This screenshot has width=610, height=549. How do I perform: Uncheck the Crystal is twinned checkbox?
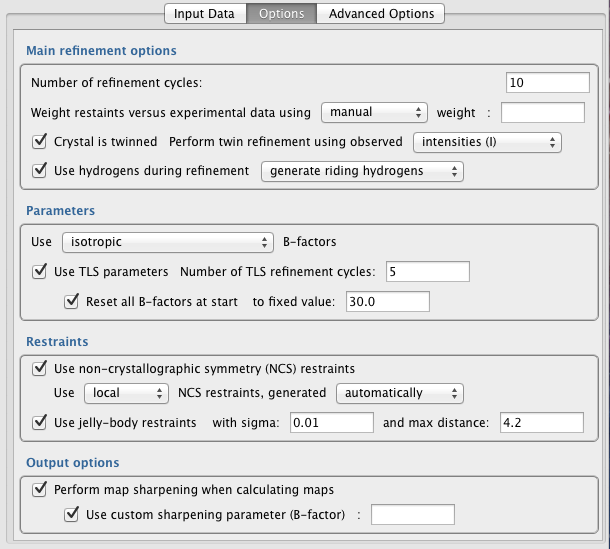[41, 142]
